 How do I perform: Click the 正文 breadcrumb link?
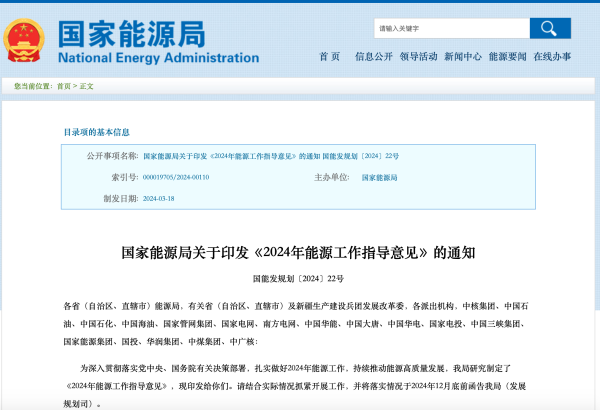coord(86,87)
